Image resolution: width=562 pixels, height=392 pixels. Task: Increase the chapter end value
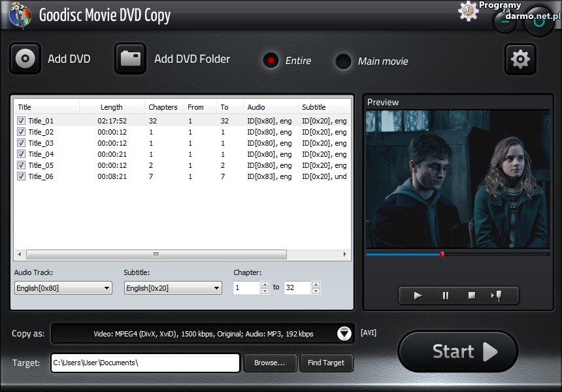(316, 284)
